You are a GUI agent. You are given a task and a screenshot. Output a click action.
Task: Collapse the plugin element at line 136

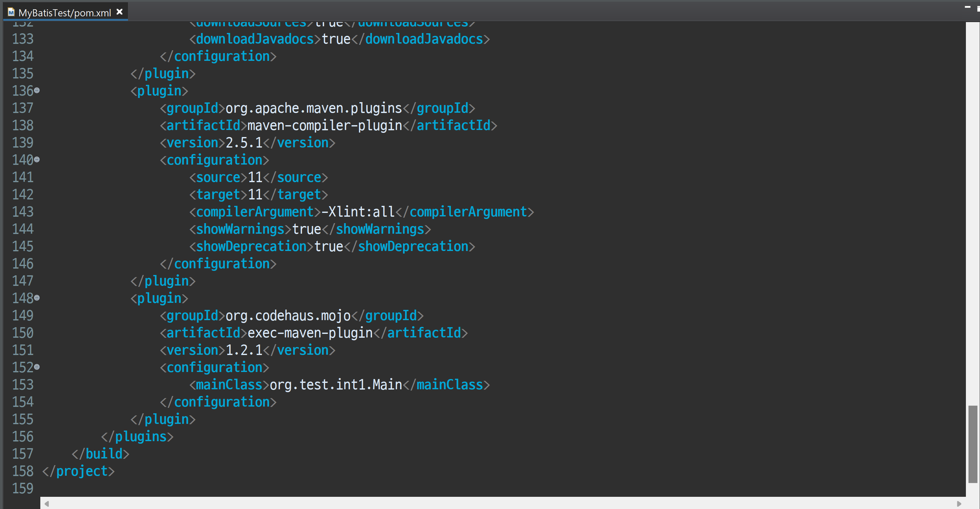[x=37, y=91]
